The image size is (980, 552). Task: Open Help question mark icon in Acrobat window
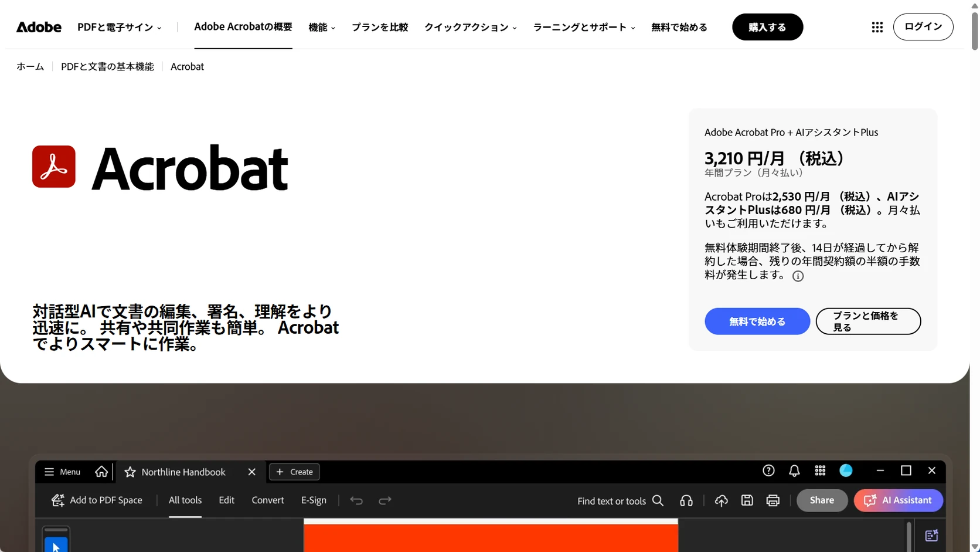pyautogui.click(x=768, y=470)
